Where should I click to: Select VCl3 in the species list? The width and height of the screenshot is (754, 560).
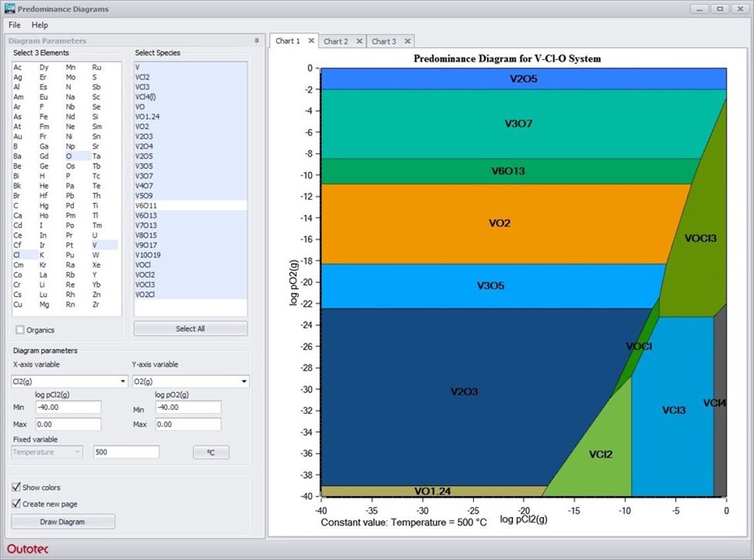coord(142,88)
